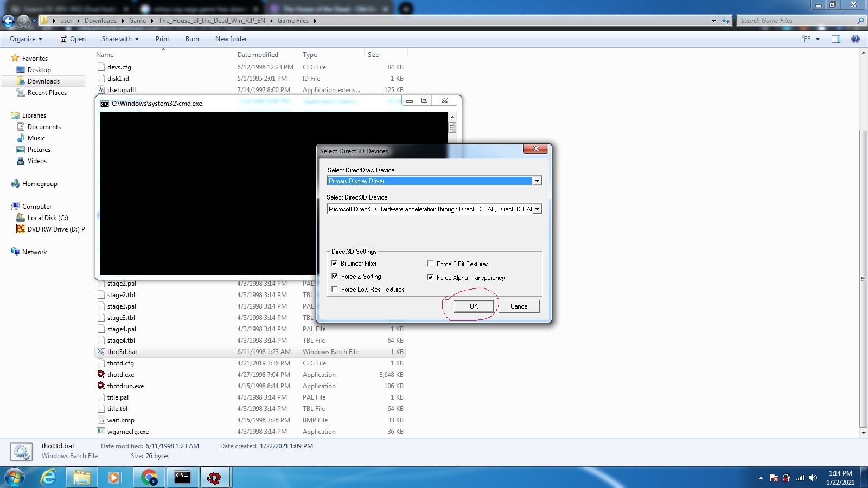Screen dimensions: 868x488
Task: Click Open in the Explorer toolbar
Action: pos(73,39)
